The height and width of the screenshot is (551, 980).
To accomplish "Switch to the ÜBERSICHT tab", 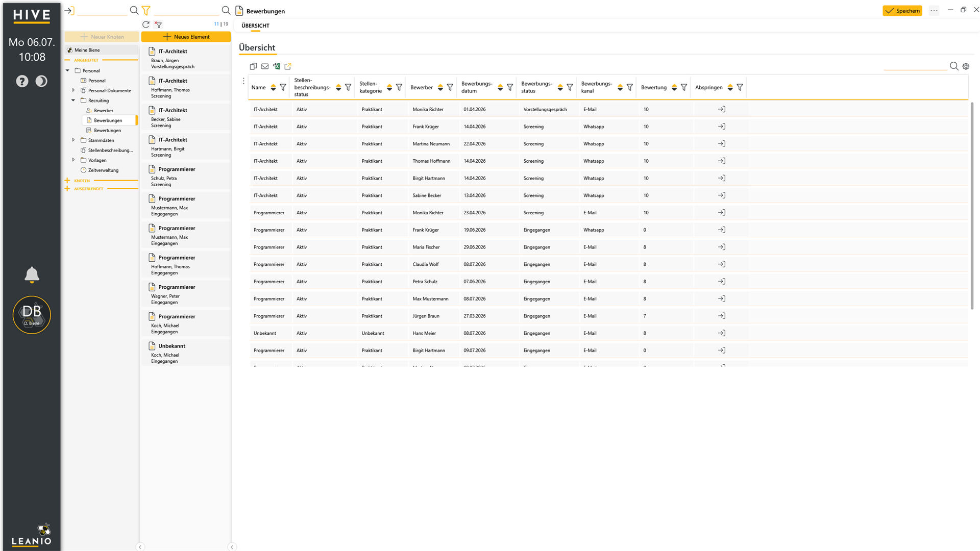I will pos(255,26).
